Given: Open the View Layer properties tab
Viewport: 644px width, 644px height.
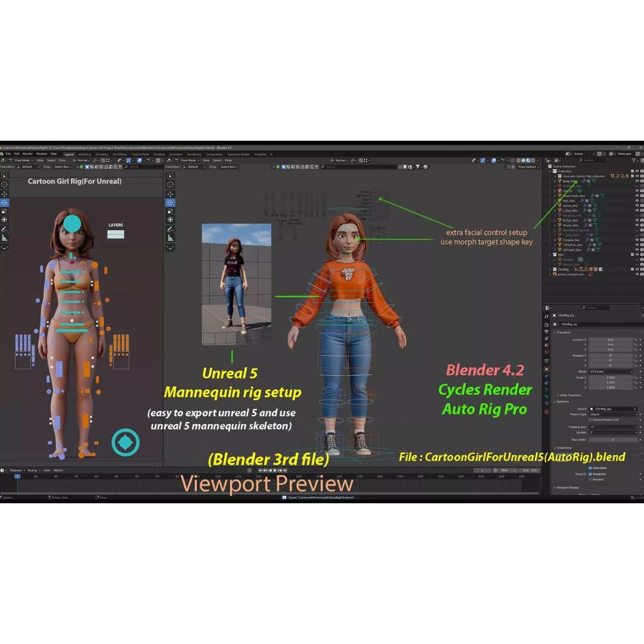Looking at the screenshot, I should point(546,339).
